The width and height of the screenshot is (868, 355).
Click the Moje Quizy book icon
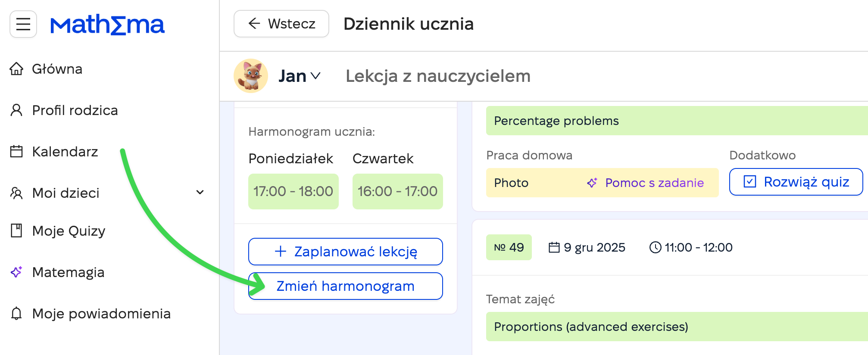(16, 231)
